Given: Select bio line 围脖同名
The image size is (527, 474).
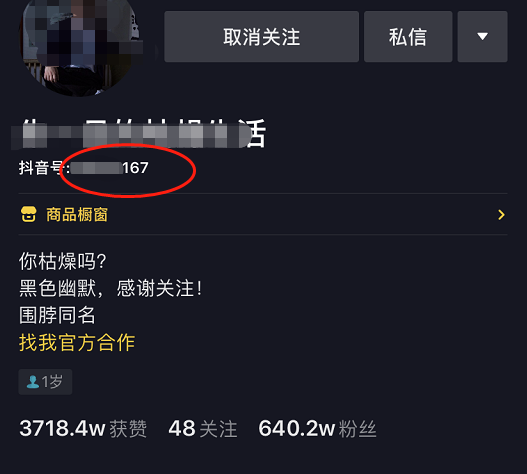Looking at the screenshot, I should [x=57, y=315].
